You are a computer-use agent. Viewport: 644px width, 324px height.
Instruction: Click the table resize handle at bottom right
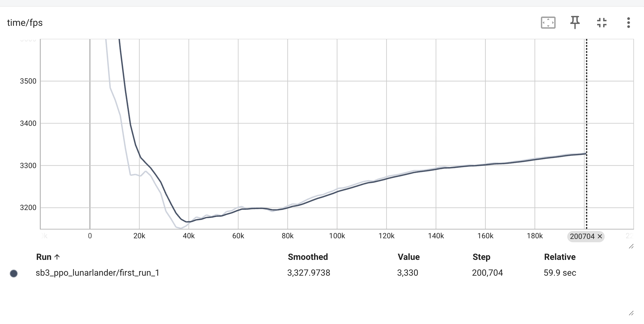(x=631, y=313)
